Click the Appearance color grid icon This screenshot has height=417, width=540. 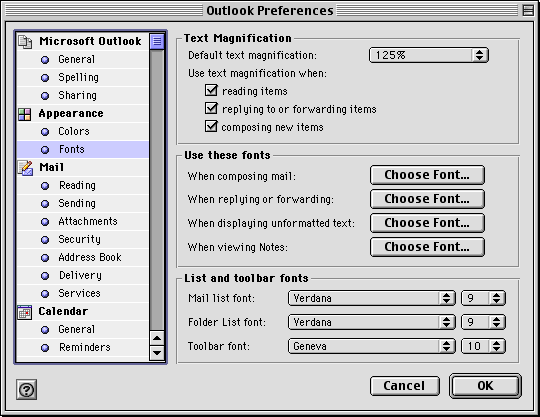(24, 114)
